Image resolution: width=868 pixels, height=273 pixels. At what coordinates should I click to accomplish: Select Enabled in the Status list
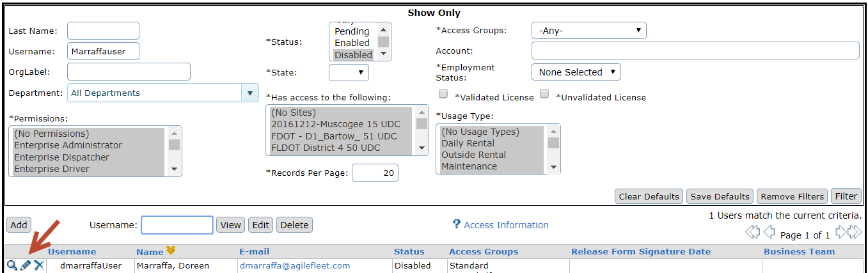pyautogui.click(x=352, y=43)
